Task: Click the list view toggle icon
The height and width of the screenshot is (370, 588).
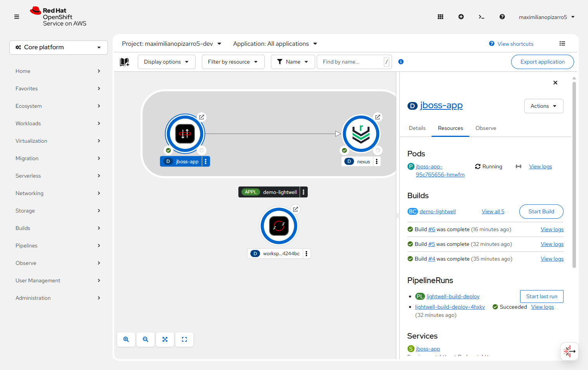Action: click(562, 43)
